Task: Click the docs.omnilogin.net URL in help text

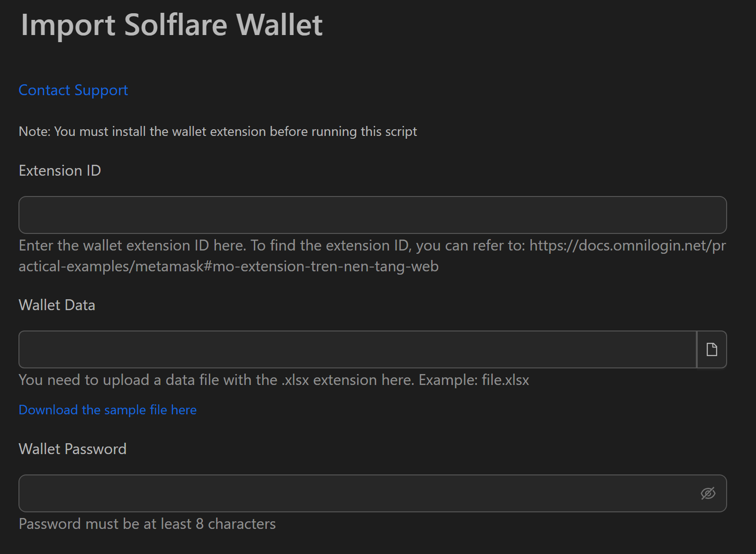Action: click(627, 245)
